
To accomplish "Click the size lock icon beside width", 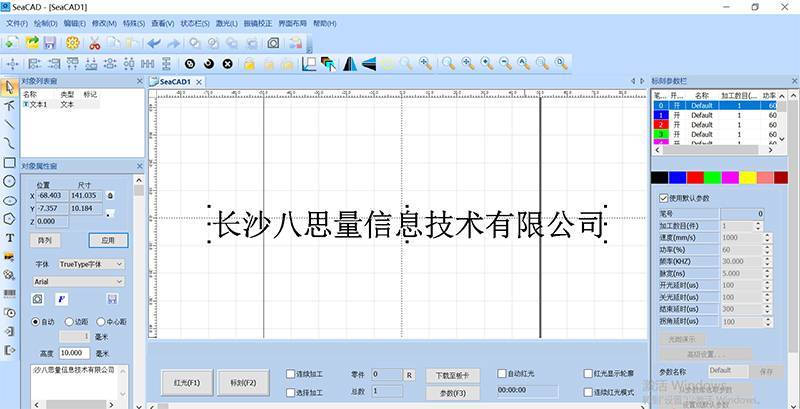I will [110, 195].
